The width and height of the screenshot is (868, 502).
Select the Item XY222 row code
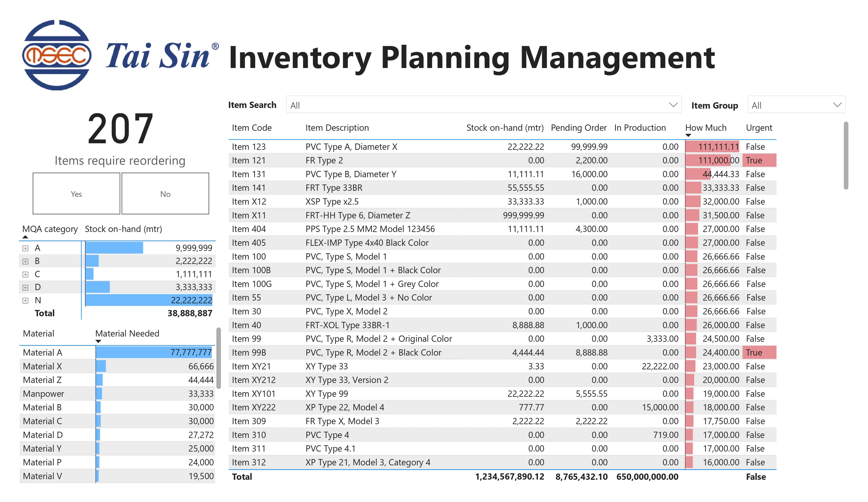click(x=254, y=407)
